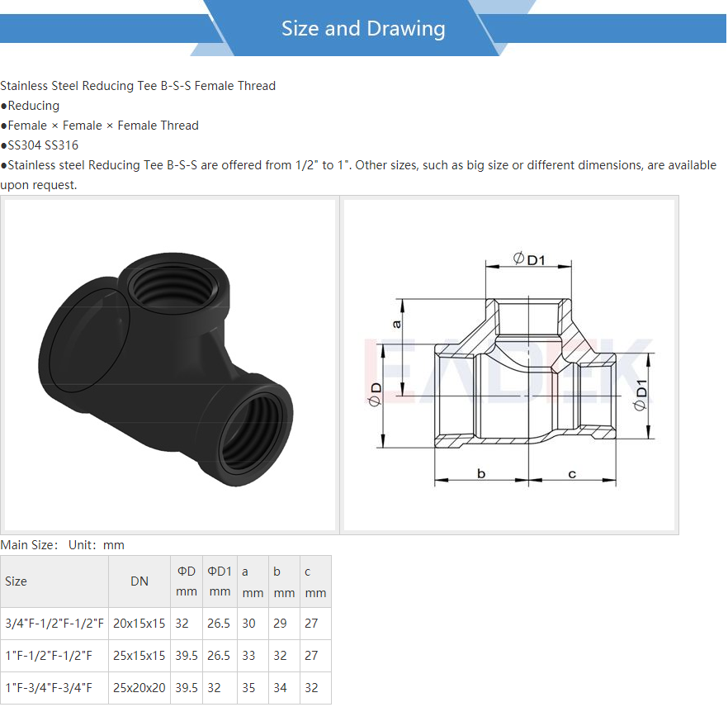
Task: Click the 'a mm' column header
Action: (253, 581)
